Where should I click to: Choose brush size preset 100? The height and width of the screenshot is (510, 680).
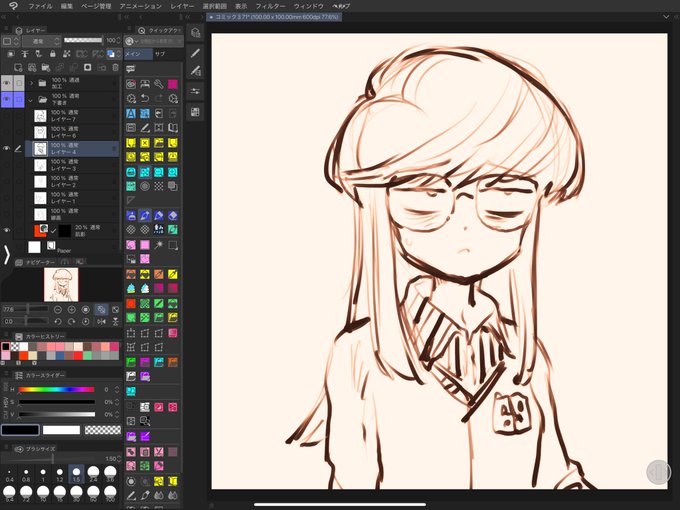[x=110, y=493]
